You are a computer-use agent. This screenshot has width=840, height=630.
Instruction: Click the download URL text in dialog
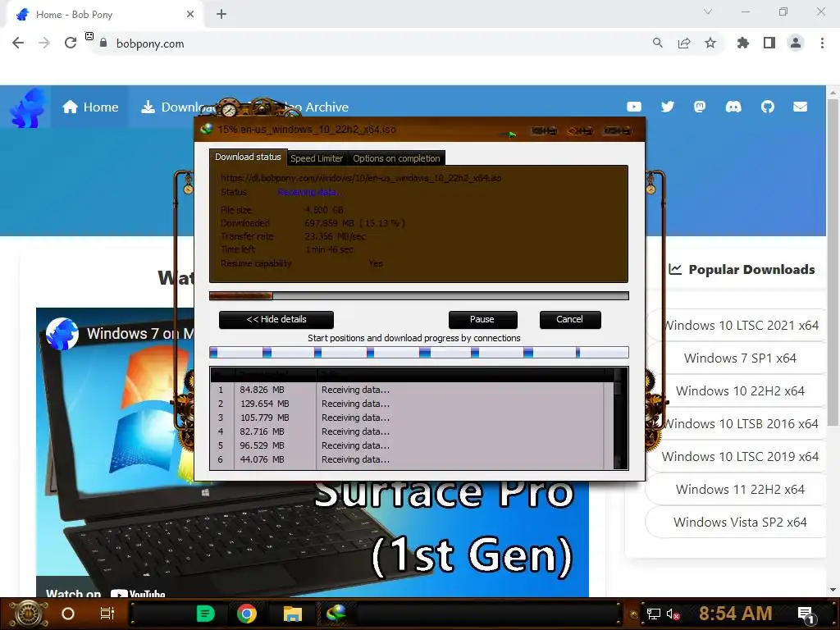(361, 178)
